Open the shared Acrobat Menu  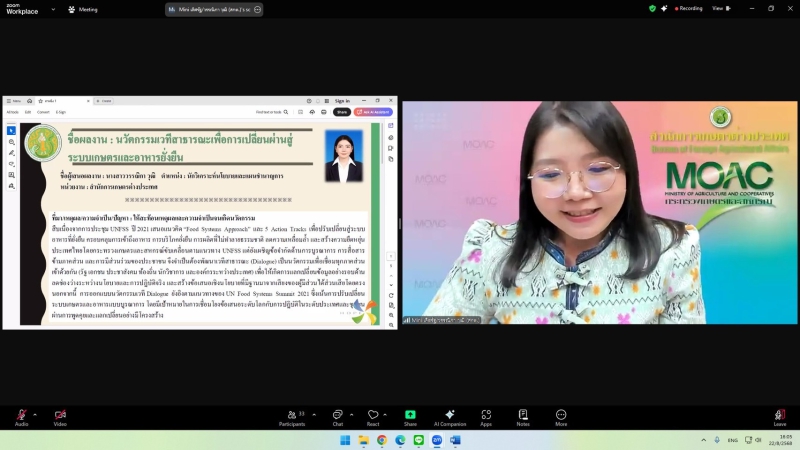coord(14,101)
